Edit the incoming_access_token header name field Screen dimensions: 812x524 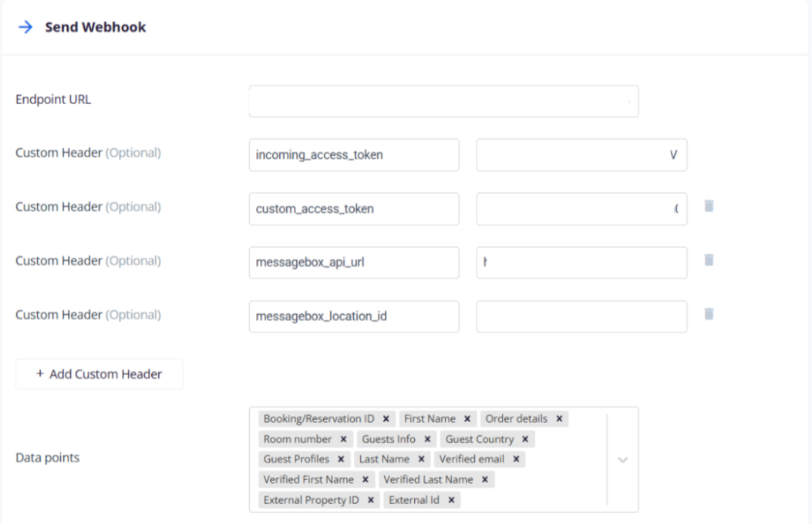(354, 155)
